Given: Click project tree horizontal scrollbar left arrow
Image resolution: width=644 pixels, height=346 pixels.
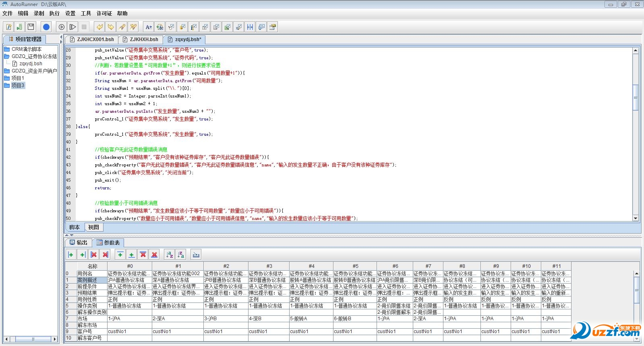Looking at the screenshot, I should (x=6, y=339).
